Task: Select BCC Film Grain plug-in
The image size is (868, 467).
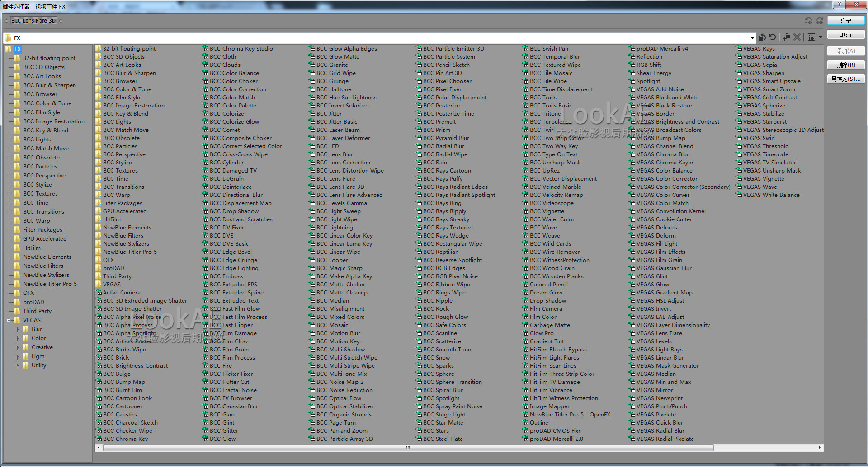Action: (x=229, y=350)
